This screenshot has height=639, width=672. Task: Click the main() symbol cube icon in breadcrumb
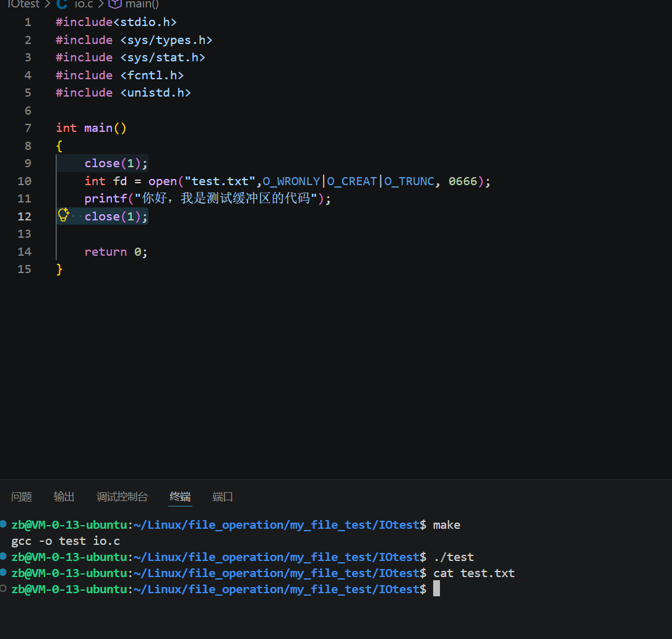[115, 4]
